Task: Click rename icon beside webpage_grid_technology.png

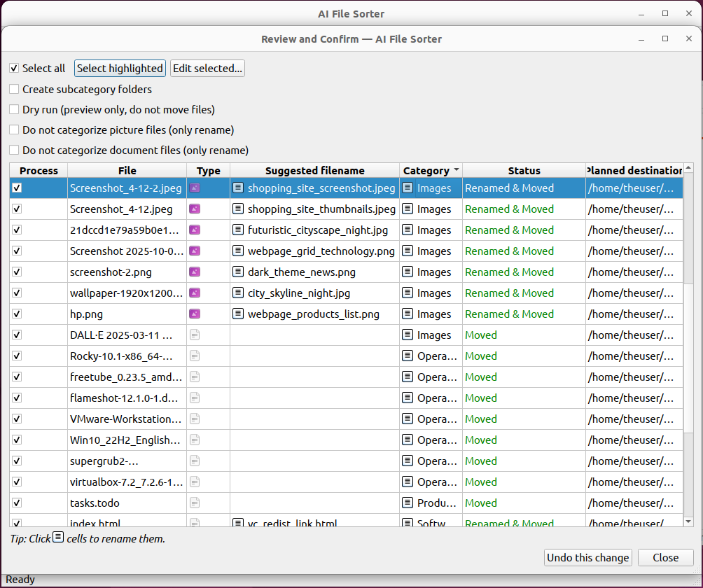Action: click(238, 251)
